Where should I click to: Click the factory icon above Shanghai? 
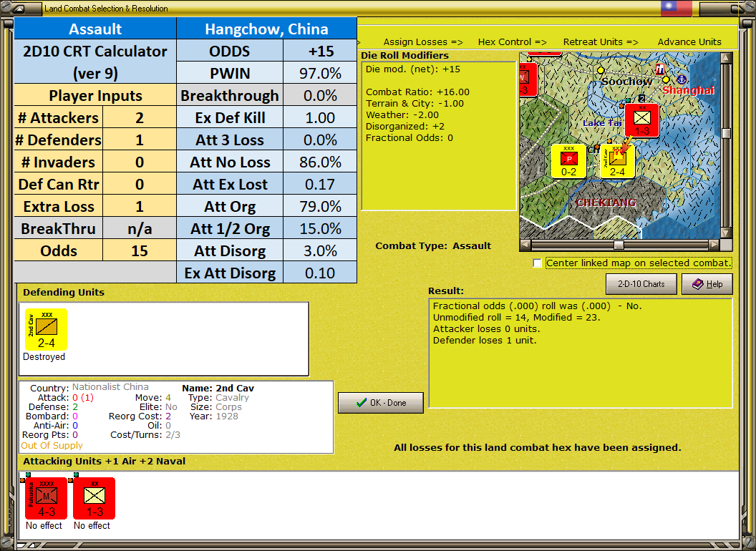(660, 70)
